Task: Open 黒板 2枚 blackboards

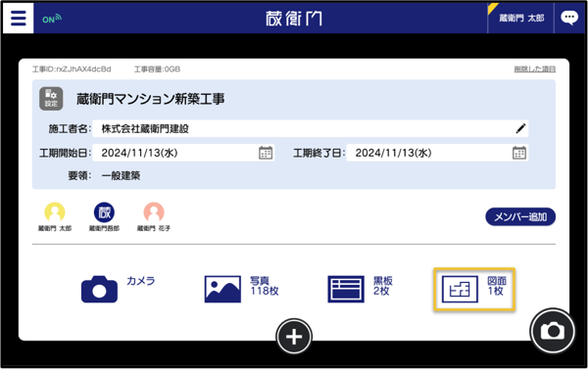Action: point(360,289)
